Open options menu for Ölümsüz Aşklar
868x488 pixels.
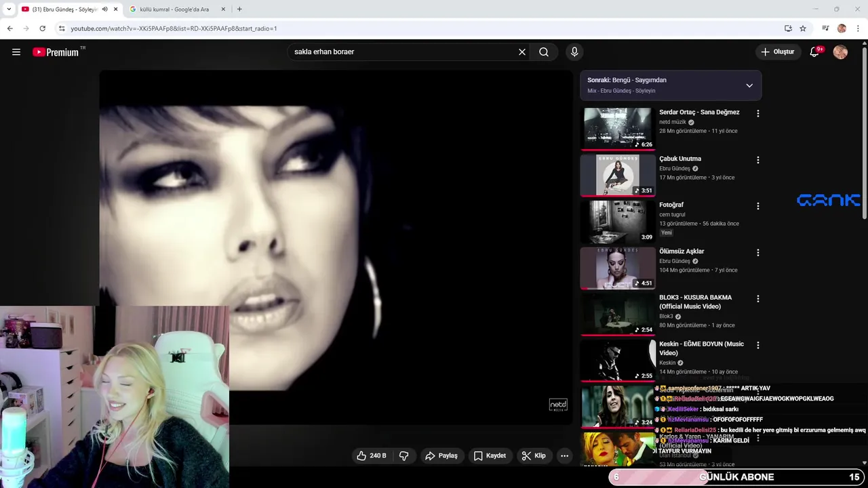tap(758, 252)
